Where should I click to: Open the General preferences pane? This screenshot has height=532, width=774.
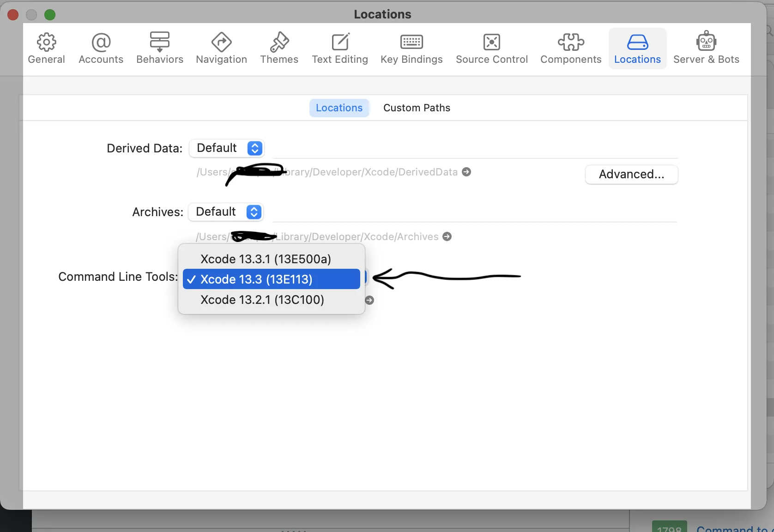(x=46, y=48)
